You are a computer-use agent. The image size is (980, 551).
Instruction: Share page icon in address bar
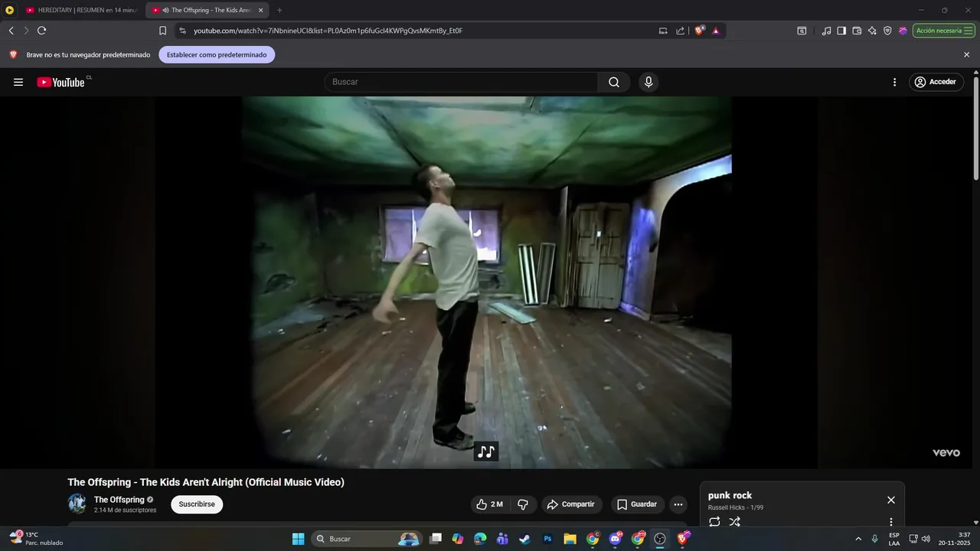pyautogui.click(x=680, y=31)
